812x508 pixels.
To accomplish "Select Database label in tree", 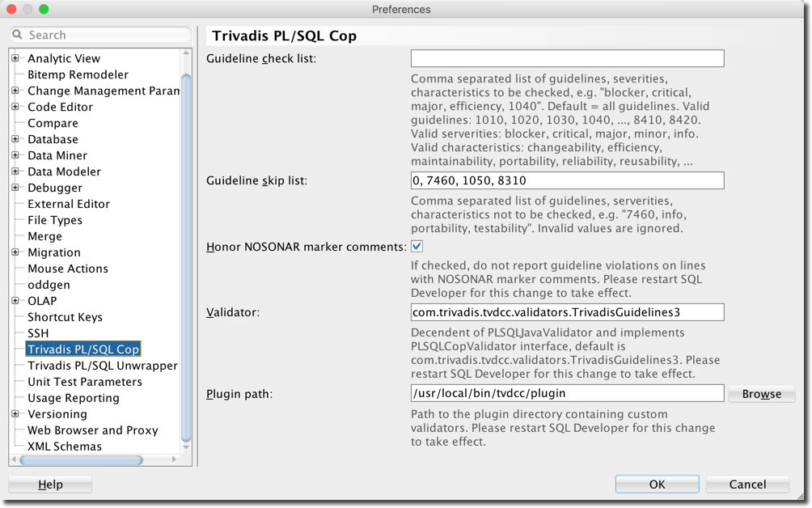I will [53, 139].
